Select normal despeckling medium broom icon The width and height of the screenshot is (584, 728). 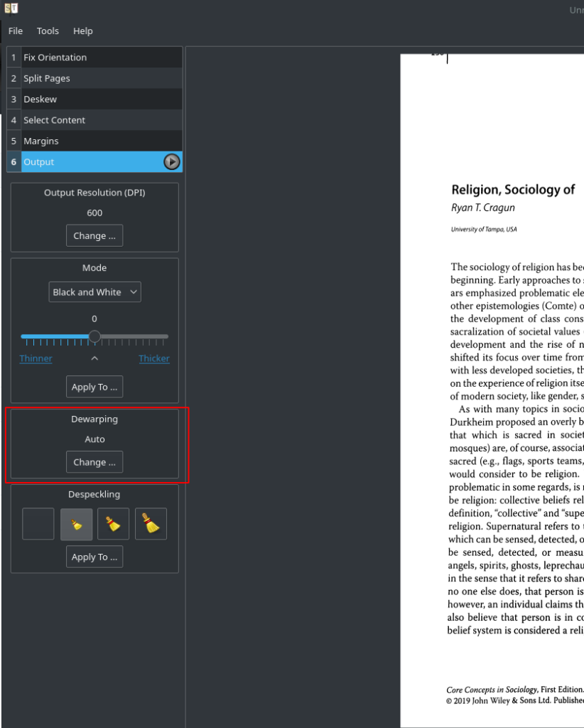click(113, 524)
